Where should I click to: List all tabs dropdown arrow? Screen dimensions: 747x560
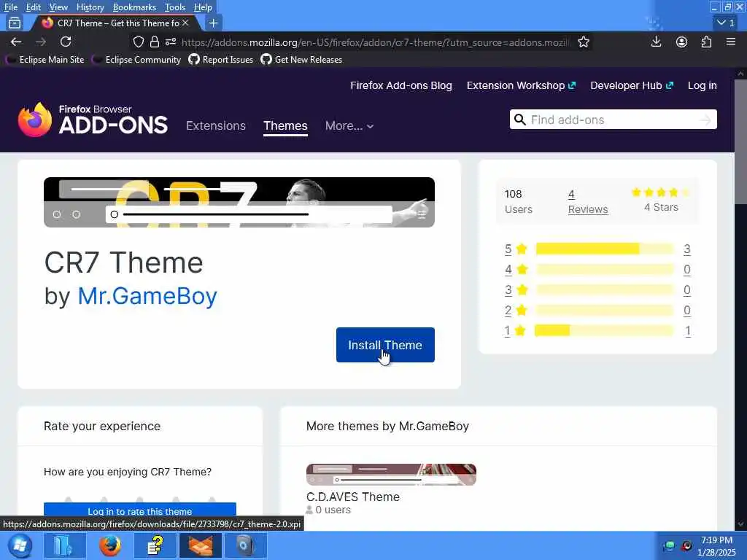[726, 23]
